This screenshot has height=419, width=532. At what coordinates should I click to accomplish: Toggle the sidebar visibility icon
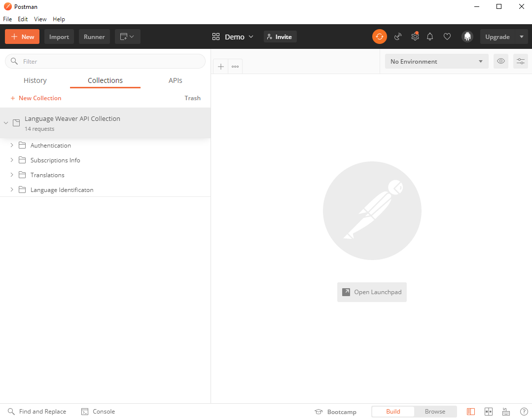pyautogui.click(x=470, y=412)
